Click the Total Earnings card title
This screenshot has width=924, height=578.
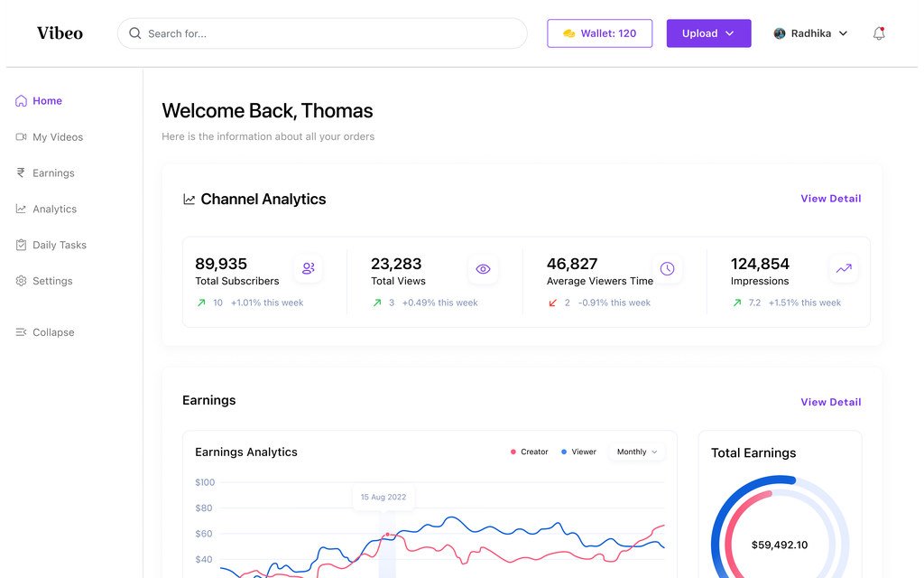click(753, 453)
